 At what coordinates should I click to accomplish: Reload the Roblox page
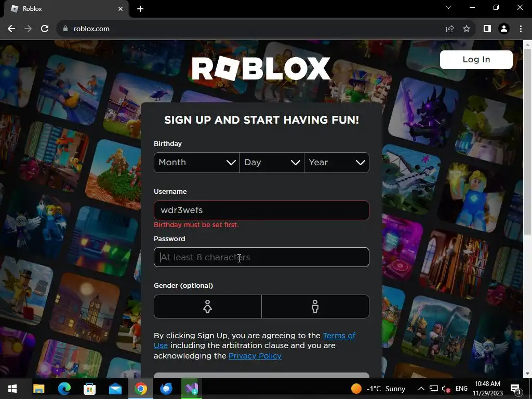point(45,29)
